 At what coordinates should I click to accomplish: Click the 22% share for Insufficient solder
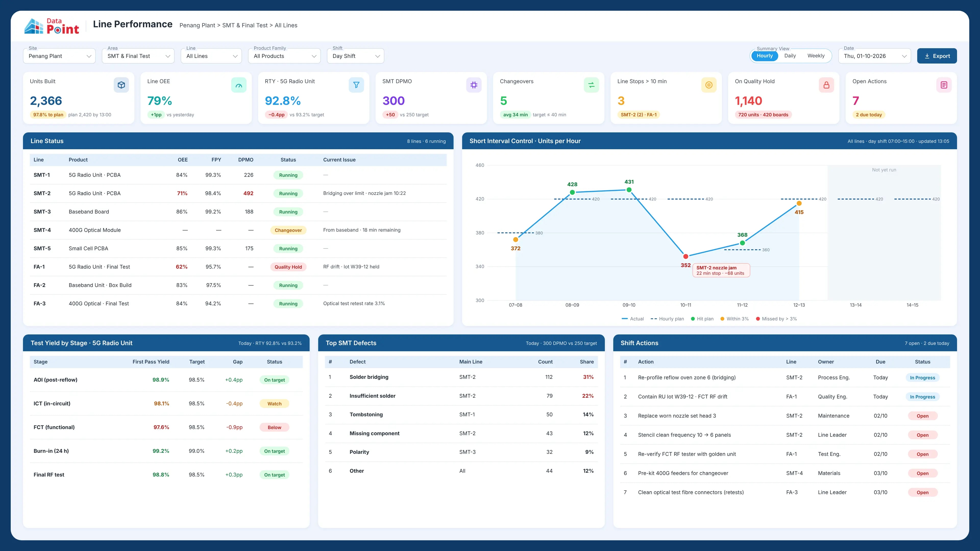(x=588, y=396)
